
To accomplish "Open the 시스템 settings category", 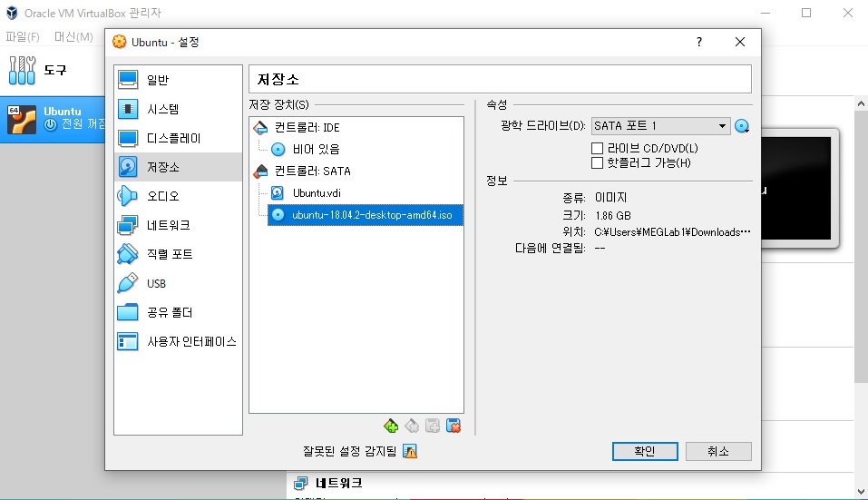I will (x=178, y=109).
